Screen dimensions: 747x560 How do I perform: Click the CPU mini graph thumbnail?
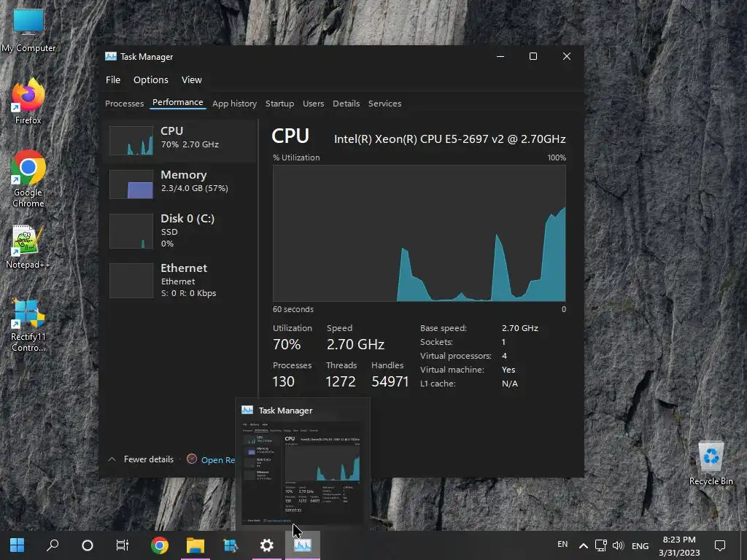pos(131,141)
